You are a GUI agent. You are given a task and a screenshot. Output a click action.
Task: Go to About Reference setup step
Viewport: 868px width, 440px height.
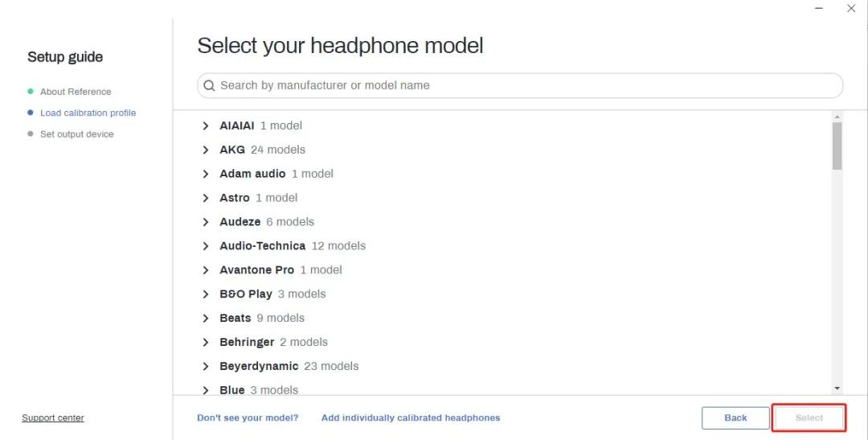(x=76, y=92)
